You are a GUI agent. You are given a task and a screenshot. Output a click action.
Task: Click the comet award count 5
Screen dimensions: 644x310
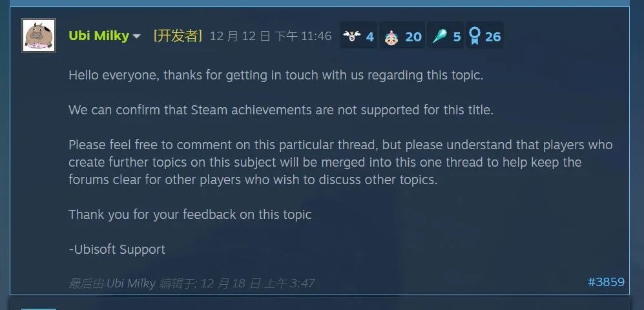[457, 37]
